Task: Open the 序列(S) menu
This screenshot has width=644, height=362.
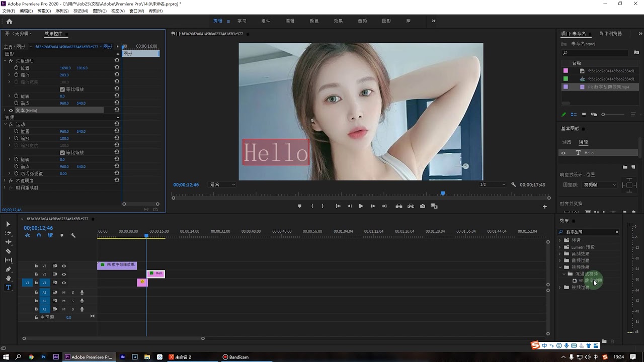Action: tap(62, 11)
